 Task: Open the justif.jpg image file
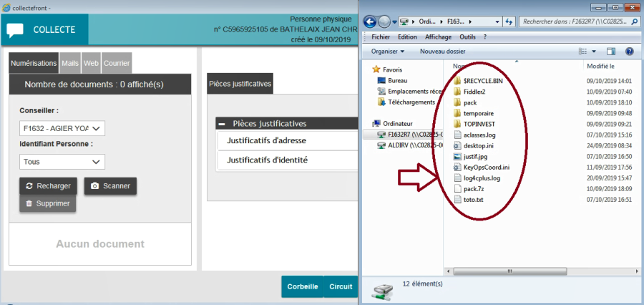pyautogui.click(x=476, y=156)
